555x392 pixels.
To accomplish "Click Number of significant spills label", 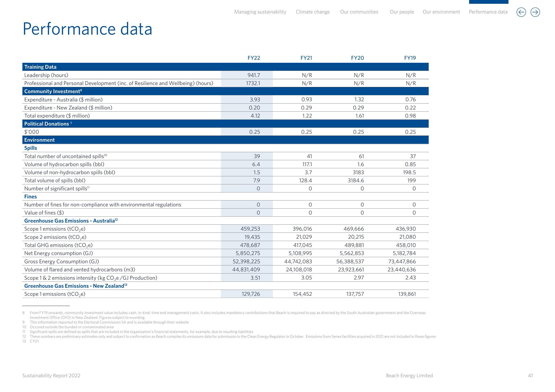I will coord(57,188).
